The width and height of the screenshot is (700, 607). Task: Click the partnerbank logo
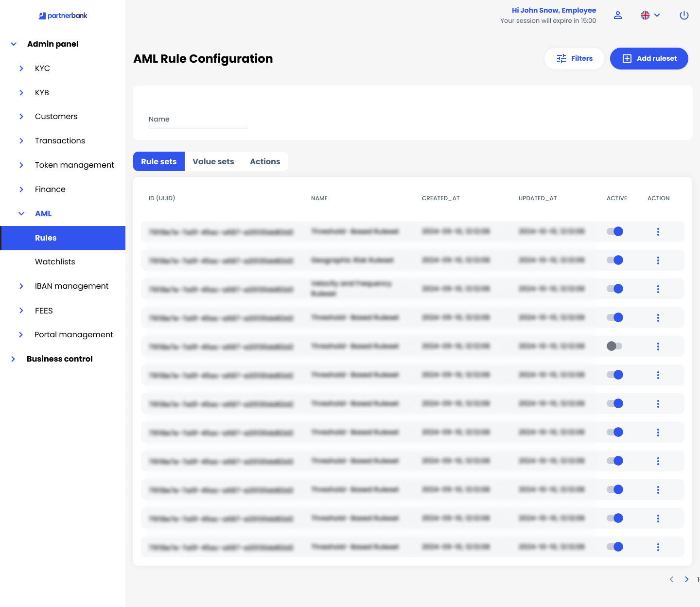pyautogui.click(x=63, y=16)
